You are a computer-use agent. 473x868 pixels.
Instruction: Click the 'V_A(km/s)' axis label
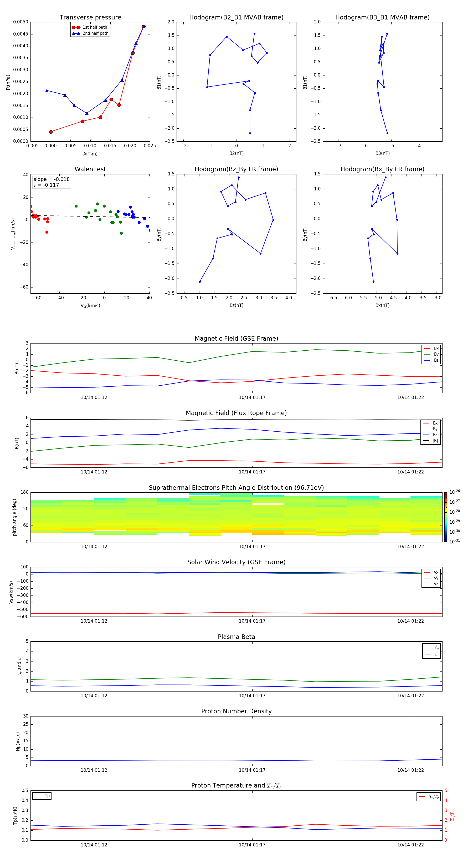point(90,306)
